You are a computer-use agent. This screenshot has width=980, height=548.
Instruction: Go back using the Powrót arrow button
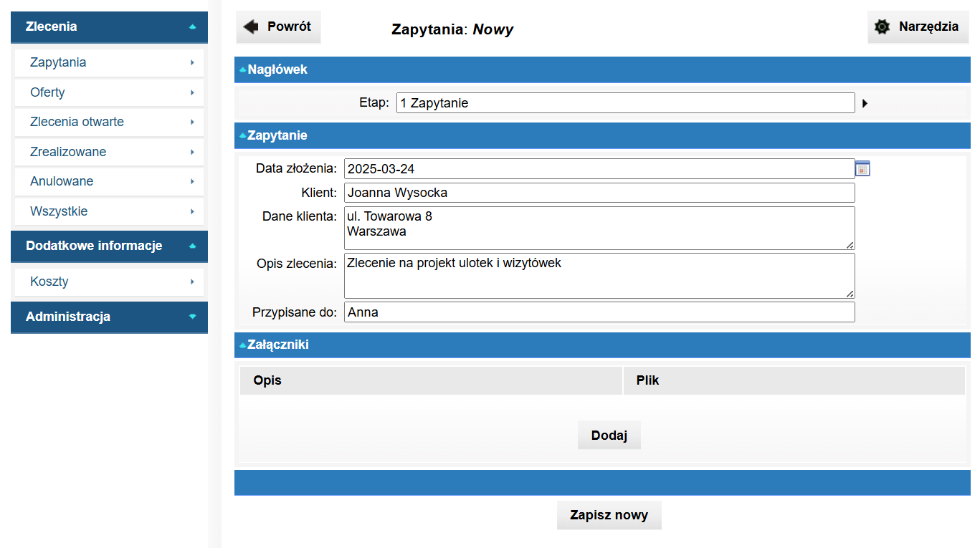click(x=278, y=27)
